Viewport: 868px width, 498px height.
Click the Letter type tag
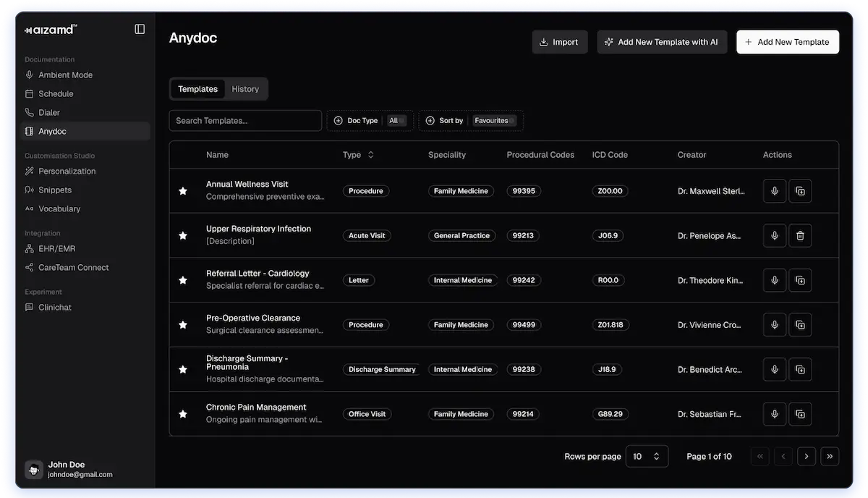click(x=359, y=280)
